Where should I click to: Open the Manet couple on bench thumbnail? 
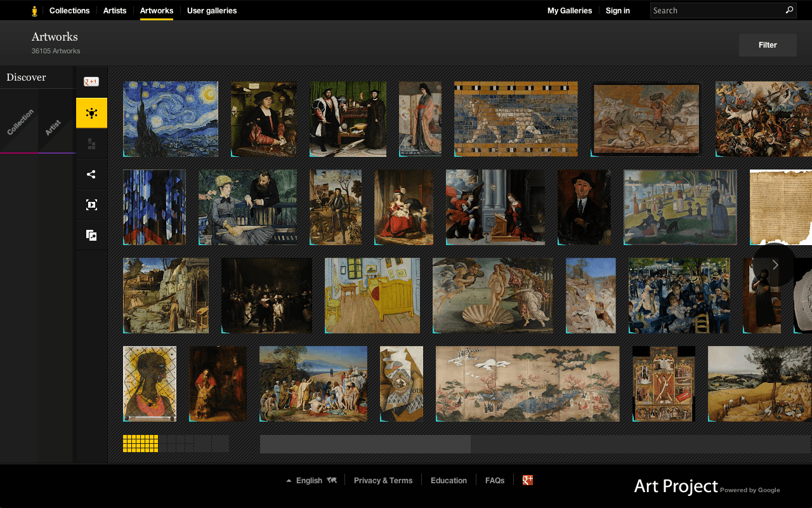tap(247, 207)
